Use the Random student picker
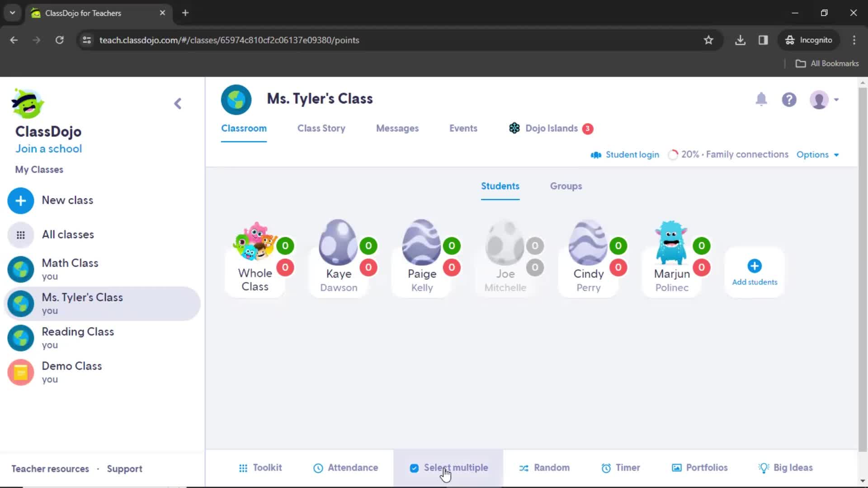Image resolution: width=868 pixels, height=488 pixels. coord(543,468)
